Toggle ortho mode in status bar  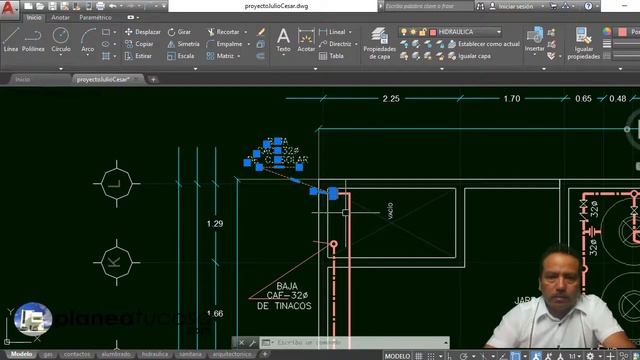[449, 356]
